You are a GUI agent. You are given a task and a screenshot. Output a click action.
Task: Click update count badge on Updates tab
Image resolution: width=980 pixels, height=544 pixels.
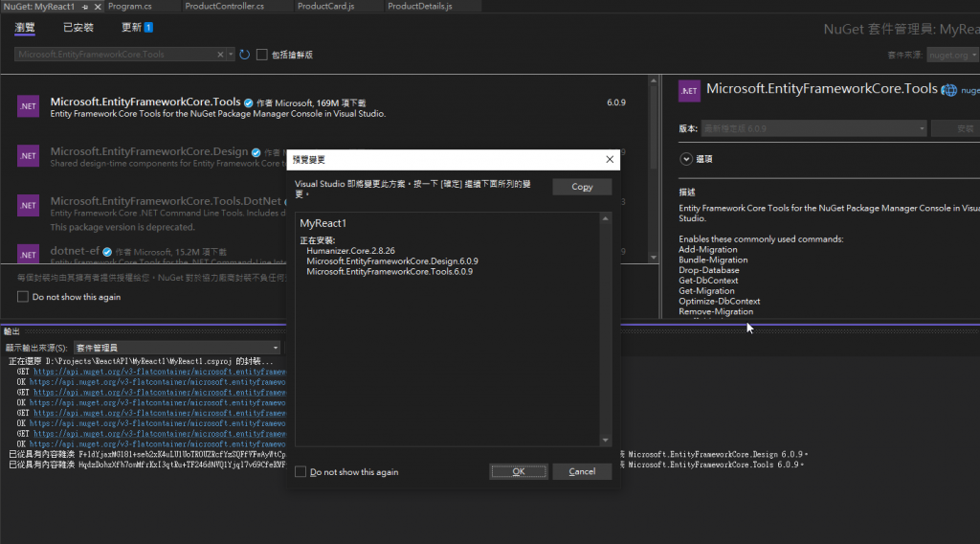click(x=148, y=27)
